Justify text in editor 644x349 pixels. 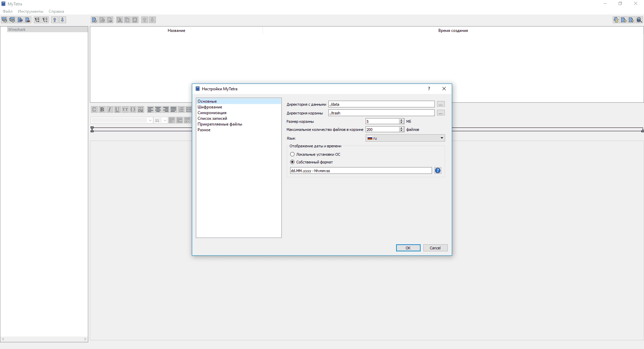173,109
